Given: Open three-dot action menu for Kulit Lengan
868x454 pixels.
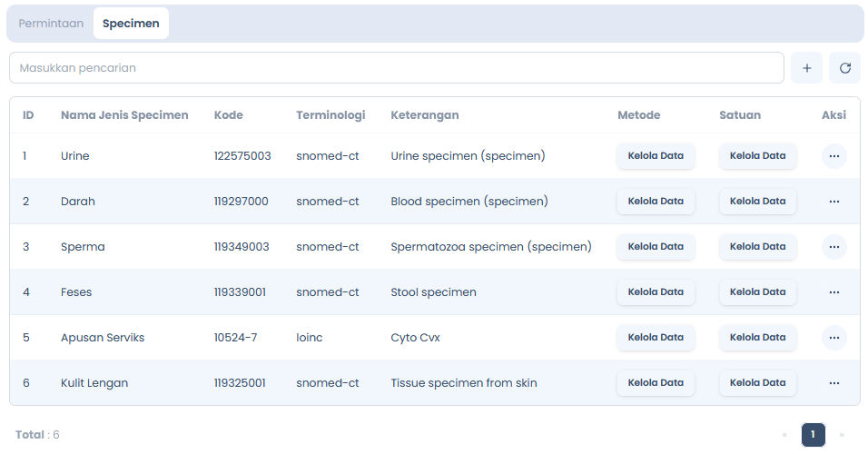Looking at the screenshot, I should click(x=834, y=383).
